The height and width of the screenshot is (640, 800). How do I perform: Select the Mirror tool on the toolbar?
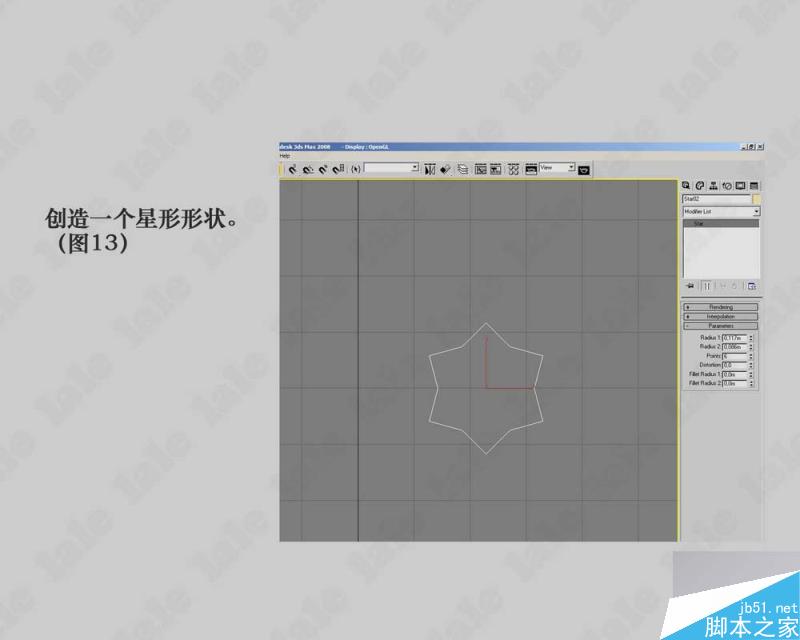click(428, 168)
